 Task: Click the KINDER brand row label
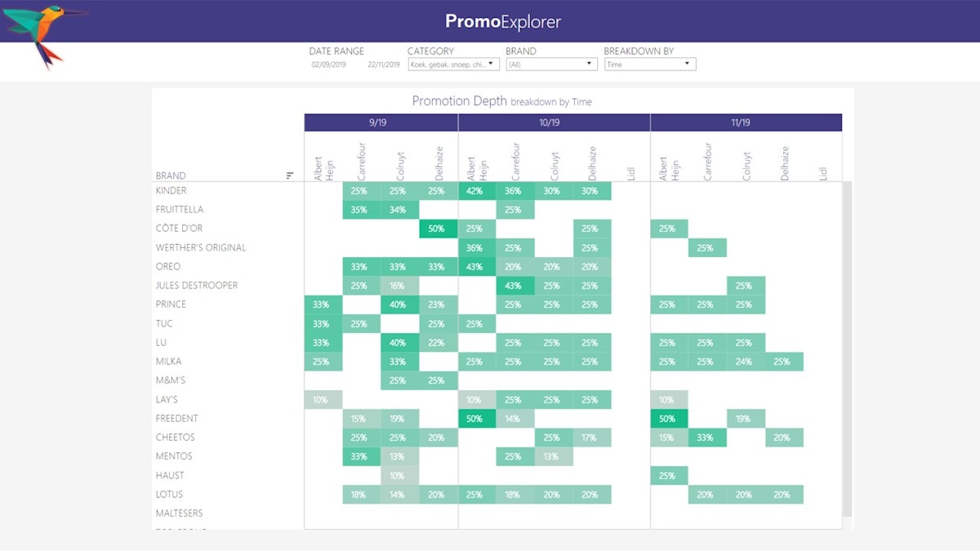click(171, 191)
